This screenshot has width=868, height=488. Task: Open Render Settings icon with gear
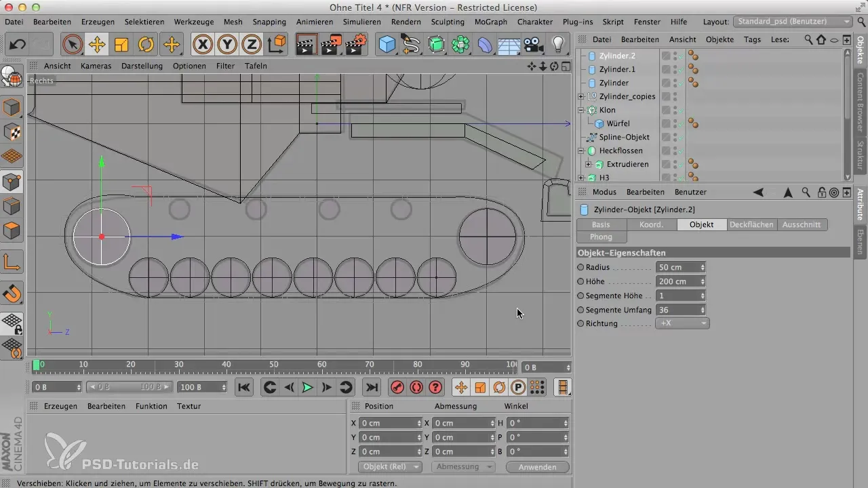click(x=356, y=45)
